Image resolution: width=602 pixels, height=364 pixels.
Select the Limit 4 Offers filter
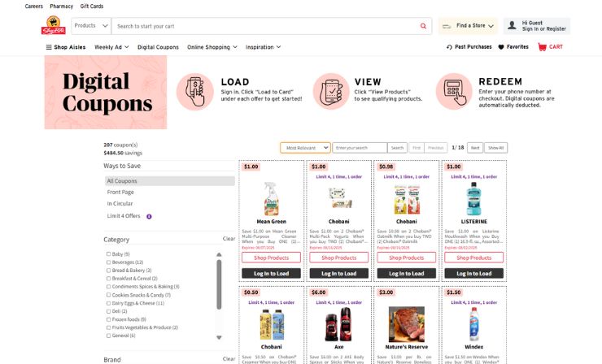pyautogui.click(x=123, y=216)
